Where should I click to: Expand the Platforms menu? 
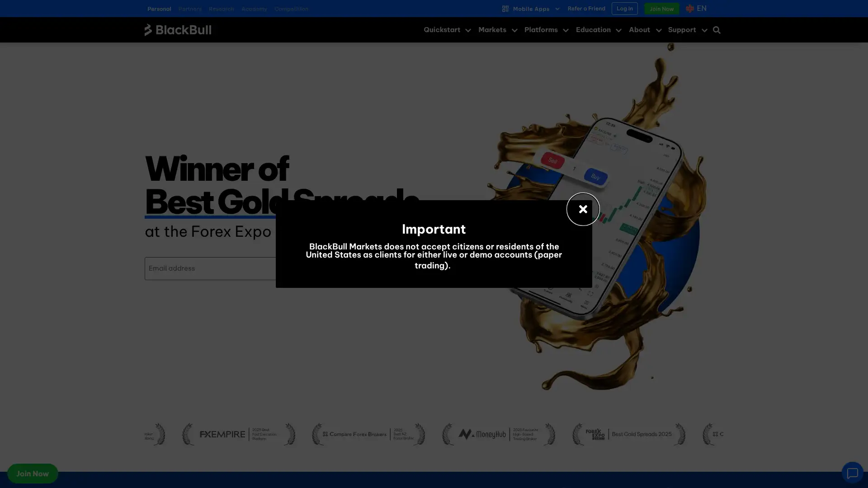coord(546,30)
